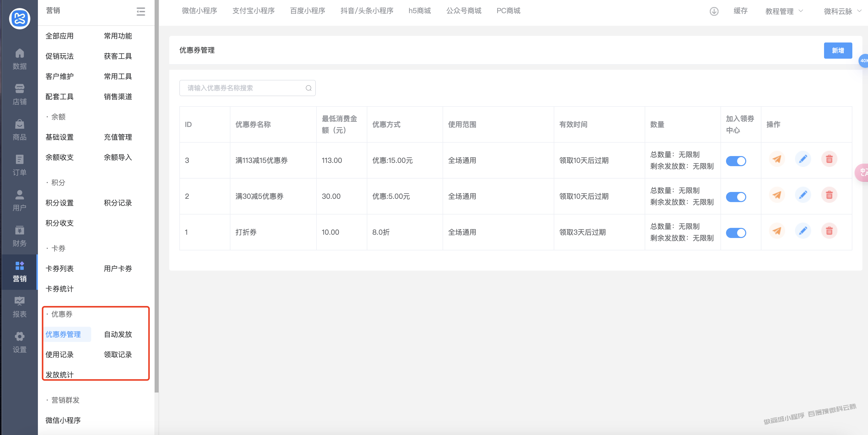This screenshot has height=435, width=868.
Task: Open 积分记录 in the submenu
Action: 118,203
